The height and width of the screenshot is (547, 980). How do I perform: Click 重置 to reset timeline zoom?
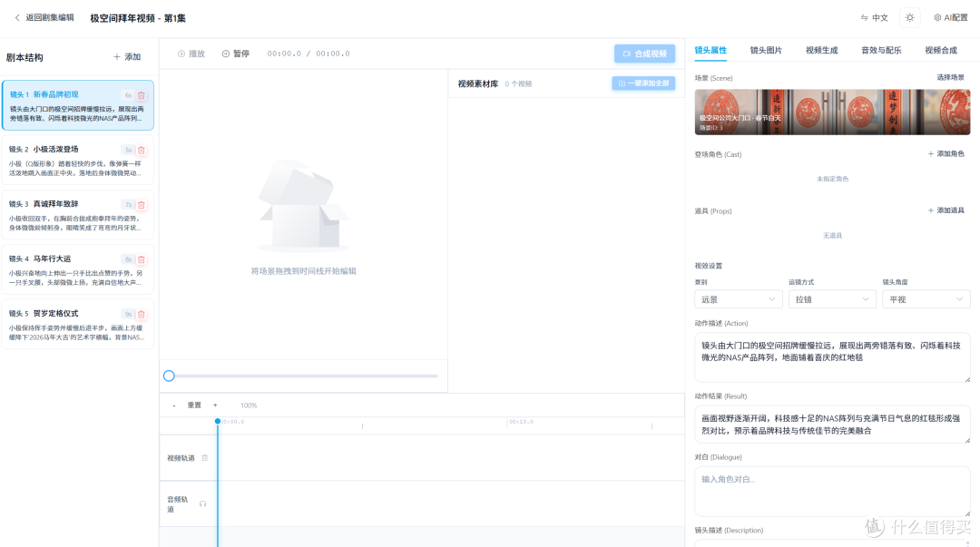pyautogui.click(x=194, y=405)
